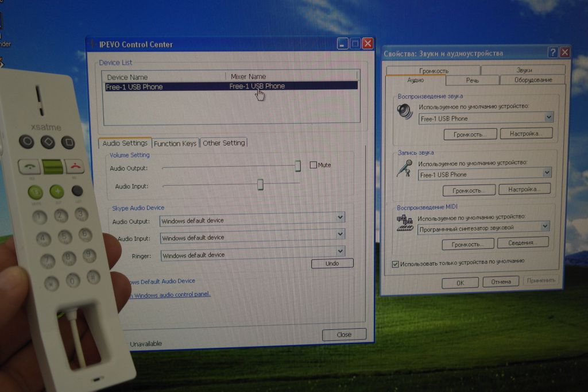This screenshot has width=588, height=392.
Task: Open the Windows audio control panel link
Action: coord(169,295)
